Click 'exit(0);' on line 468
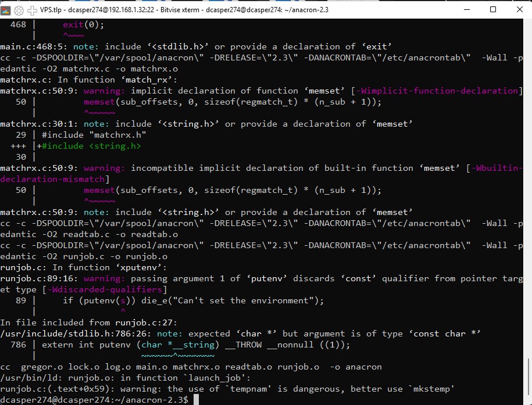The width and height of the screenshot is (532, 405). pos(83,24)
